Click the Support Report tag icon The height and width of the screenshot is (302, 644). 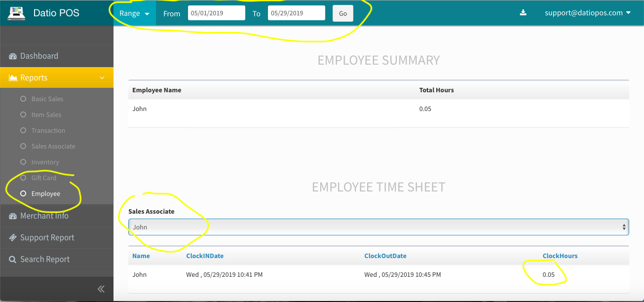12,237
